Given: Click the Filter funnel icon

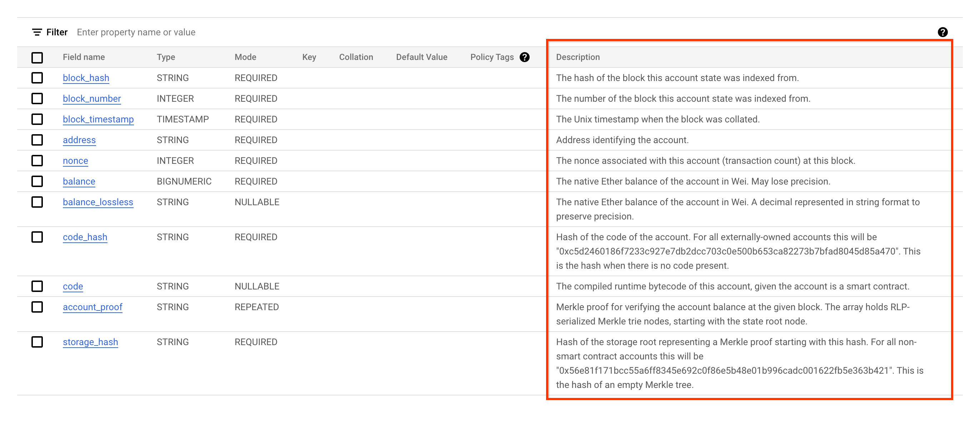Looking at the screenshot, I should click(x=37, y=32).
